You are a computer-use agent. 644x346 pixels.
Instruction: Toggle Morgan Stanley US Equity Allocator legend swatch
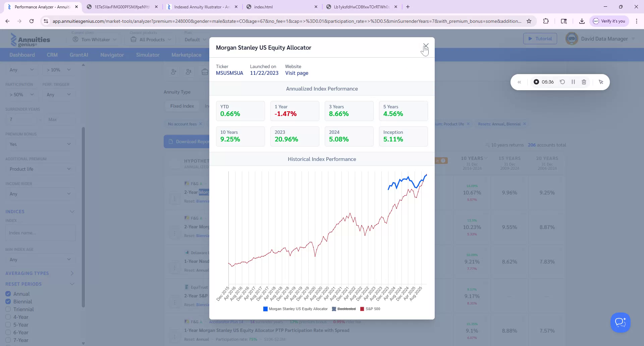point(265,309)
